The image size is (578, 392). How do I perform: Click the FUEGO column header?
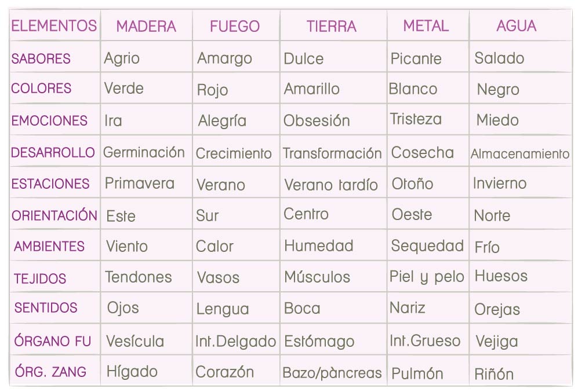[235, 26]
